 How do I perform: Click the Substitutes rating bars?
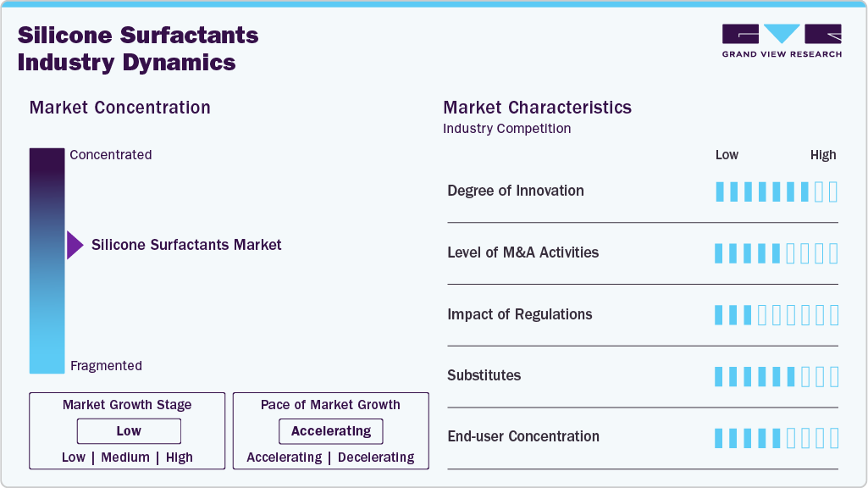click(776, 376)
